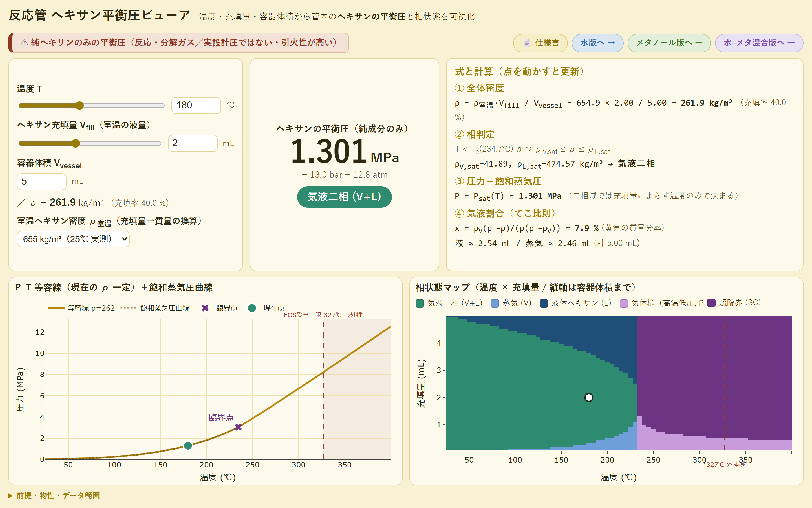
Task: Click the P–T 等容線 panel title
Action: [x=114, y=288]
